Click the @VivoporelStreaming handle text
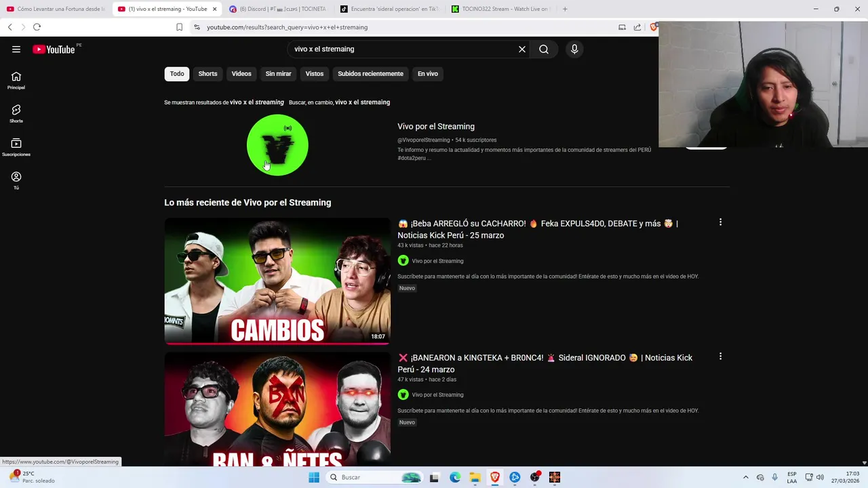The width and height of the screenshot is (868, 488). coord(424,140)
